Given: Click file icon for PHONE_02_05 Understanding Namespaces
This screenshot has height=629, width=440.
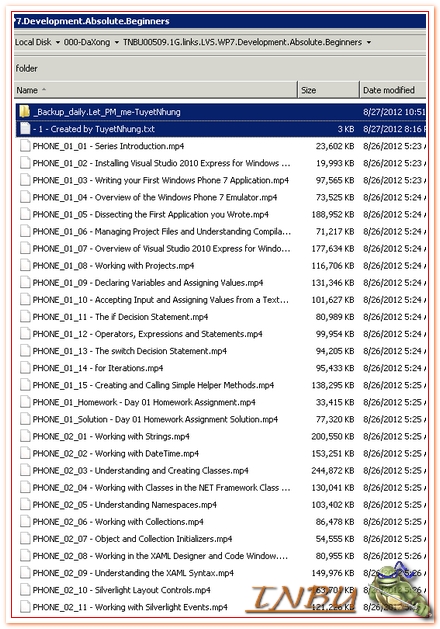Looking at the screenshot, I should click(25, 504).
